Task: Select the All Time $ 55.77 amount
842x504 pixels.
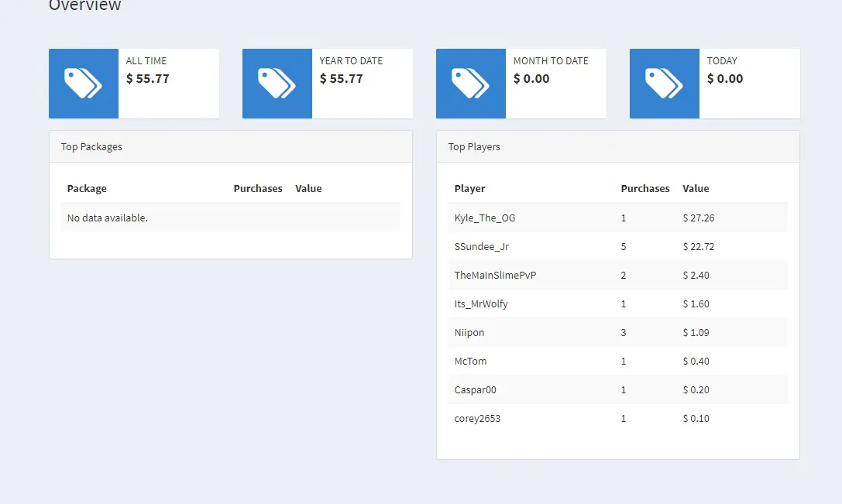Action: pos(148,78)
